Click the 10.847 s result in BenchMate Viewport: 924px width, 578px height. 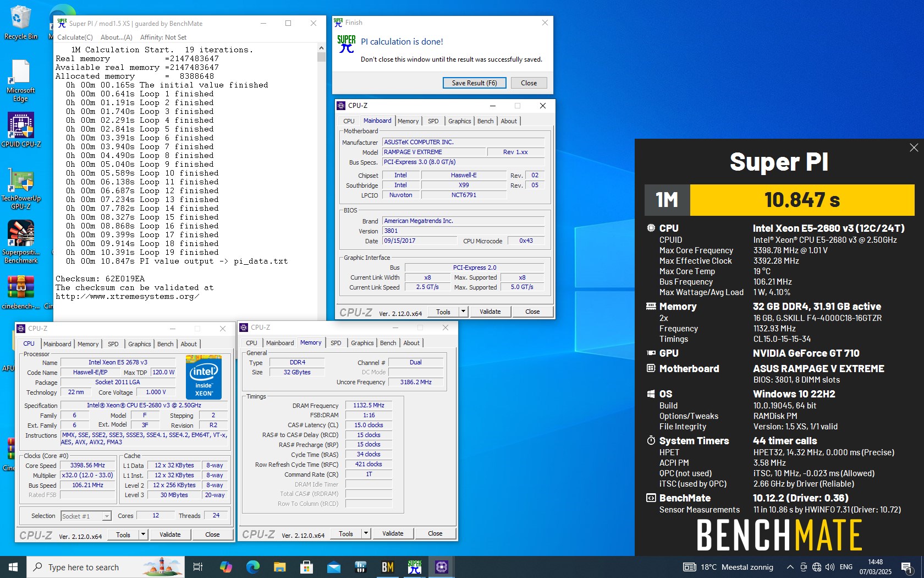coord(802,200)
